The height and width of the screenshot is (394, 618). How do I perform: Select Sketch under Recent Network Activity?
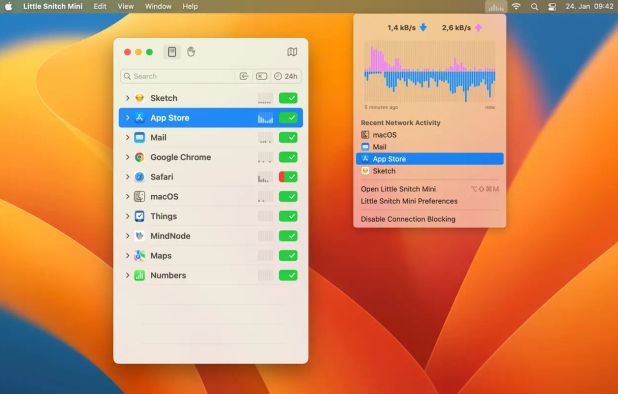pos(430,171)
